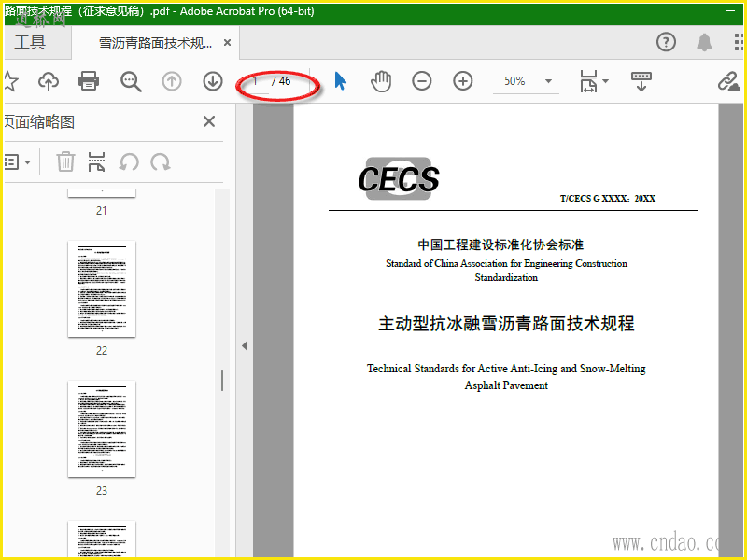The height and width of the screenshot is (560, 747).
Task: Upload the file to cloud
Action: (x=49, y=81)
